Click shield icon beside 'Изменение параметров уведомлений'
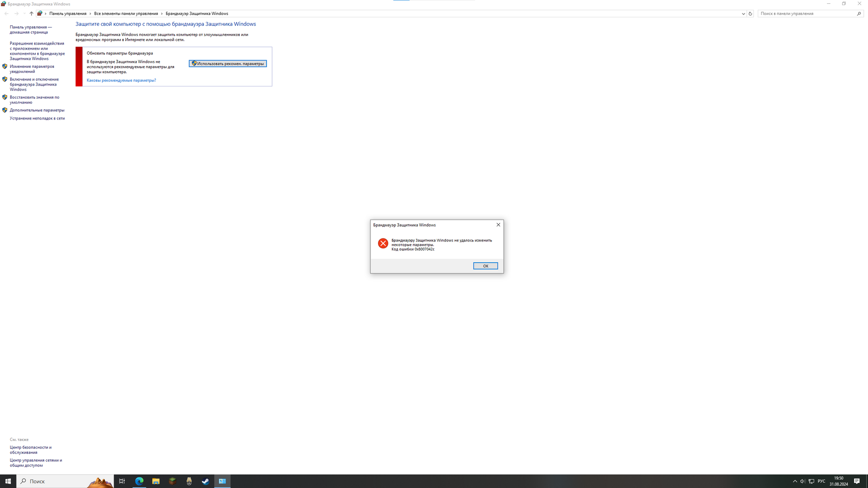The width and height of the screenshot is (868, 488). (5, 67)
